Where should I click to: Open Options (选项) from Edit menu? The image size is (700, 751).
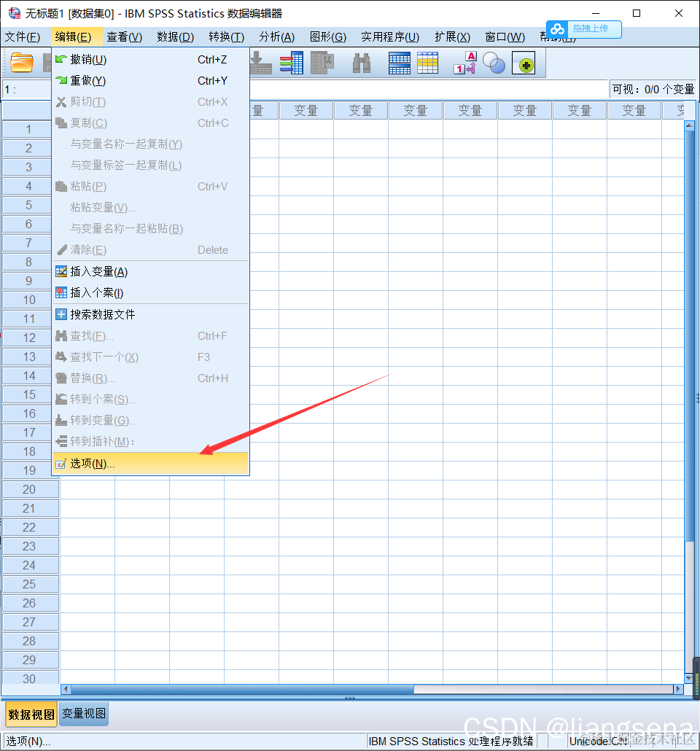(150, 464)
